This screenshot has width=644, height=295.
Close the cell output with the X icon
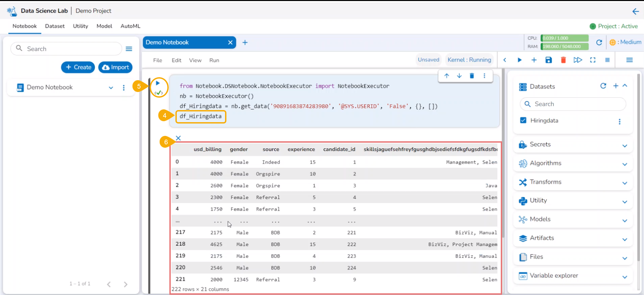(x=178, y=138)
